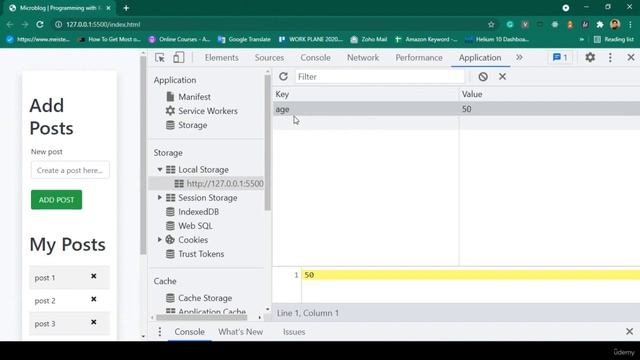Close the Microblog browser tab
This screenshot has height=360, width=640.
[108, 8]
